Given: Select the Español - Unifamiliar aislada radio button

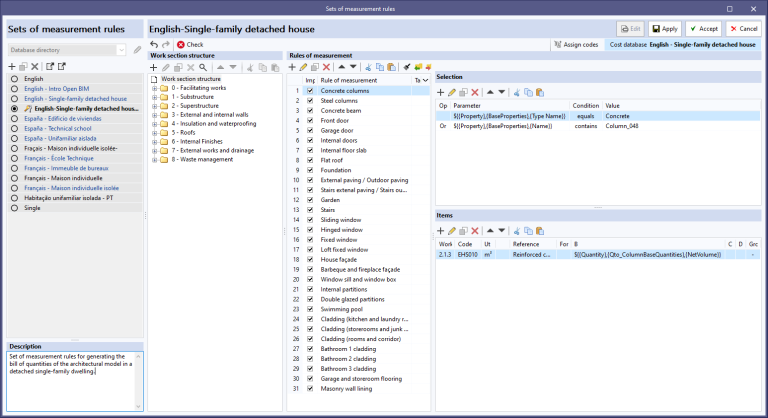Looking at the screenshot, I should point(14,138).
